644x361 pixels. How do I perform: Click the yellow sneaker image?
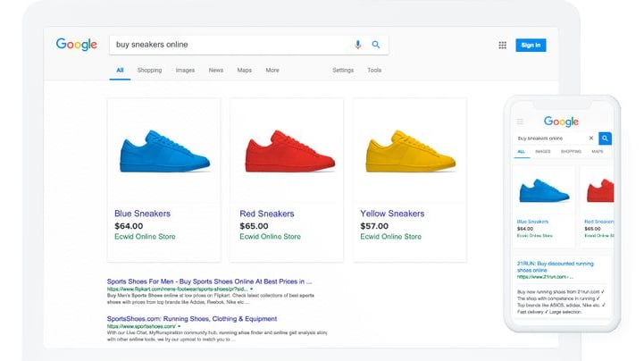[410, 151]
